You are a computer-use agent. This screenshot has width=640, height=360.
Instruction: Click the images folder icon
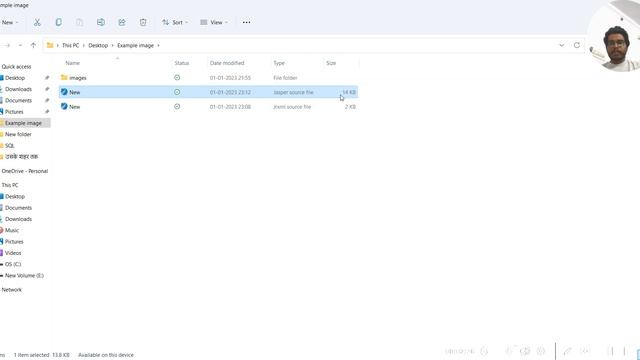pos(64,77)
